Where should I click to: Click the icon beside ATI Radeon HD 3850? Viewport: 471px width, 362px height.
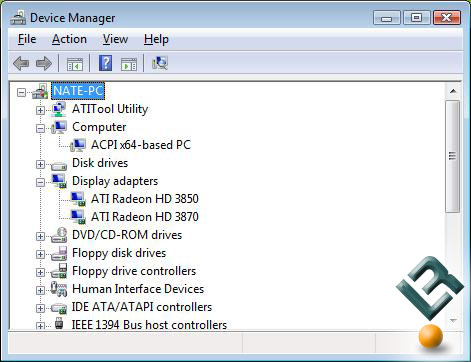(x=78, y=199)
